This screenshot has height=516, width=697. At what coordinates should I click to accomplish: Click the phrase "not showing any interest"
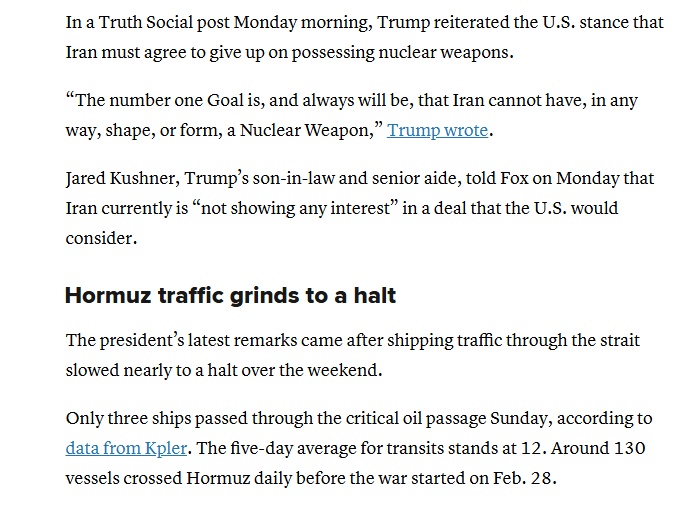click(x=295, y=208)
